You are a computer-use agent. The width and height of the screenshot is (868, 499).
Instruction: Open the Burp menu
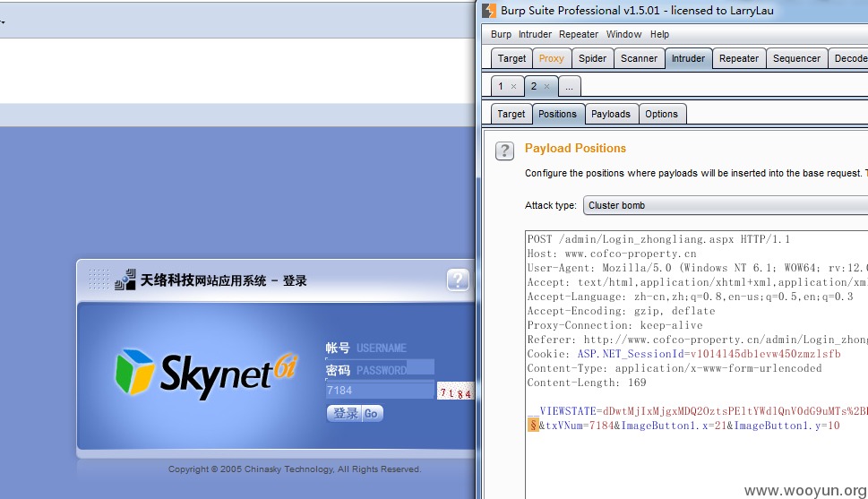pos(501,34)
